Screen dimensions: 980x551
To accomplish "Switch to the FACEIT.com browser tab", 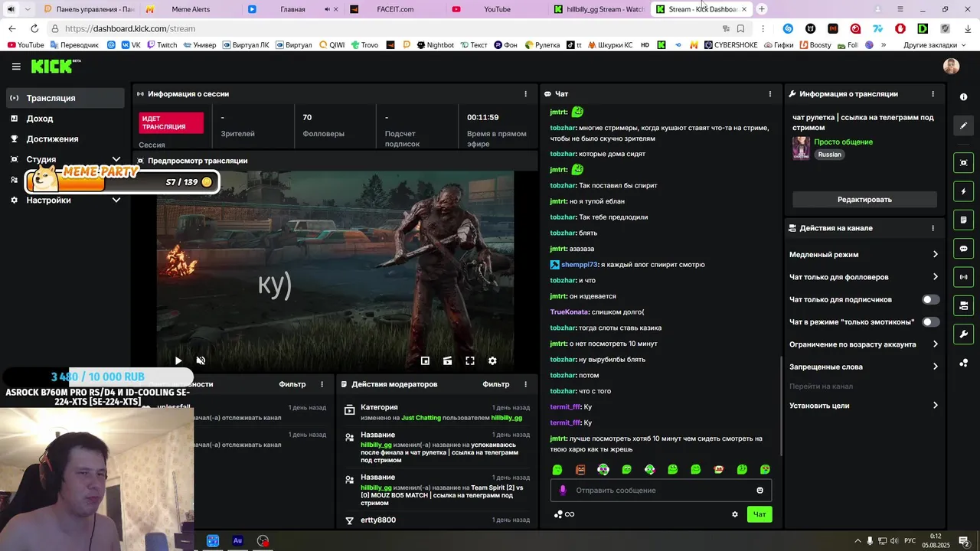I will (394, 9).
